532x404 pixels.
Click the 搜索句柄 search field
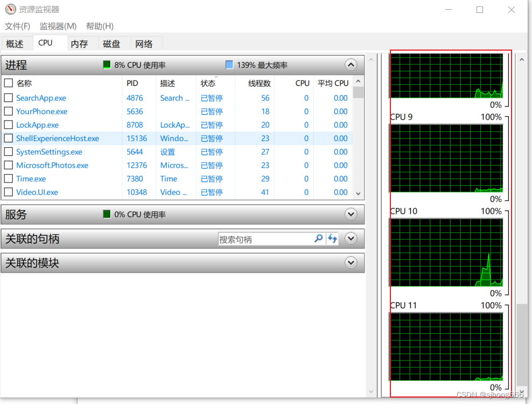click(x=265, y=239)
